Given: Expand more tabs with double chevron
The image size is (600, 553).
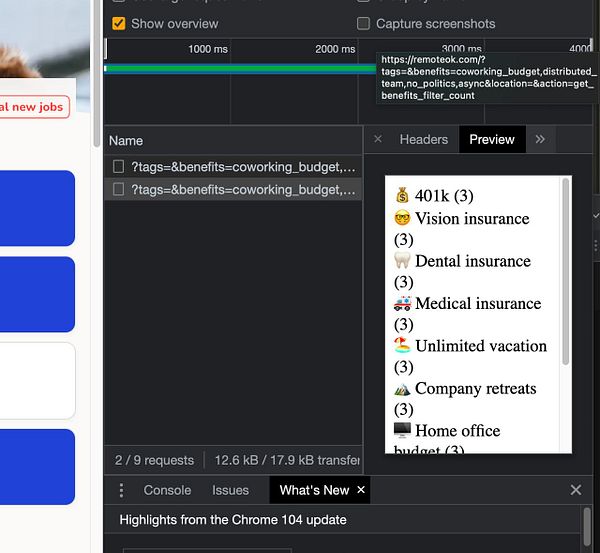Looking at the screenshot, I should [x=540, y=139].
